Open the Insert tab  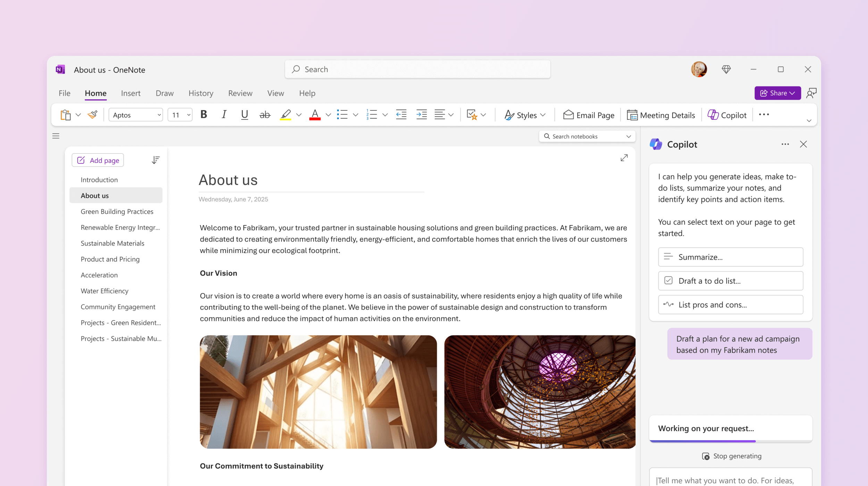click(x=131, y=93)
